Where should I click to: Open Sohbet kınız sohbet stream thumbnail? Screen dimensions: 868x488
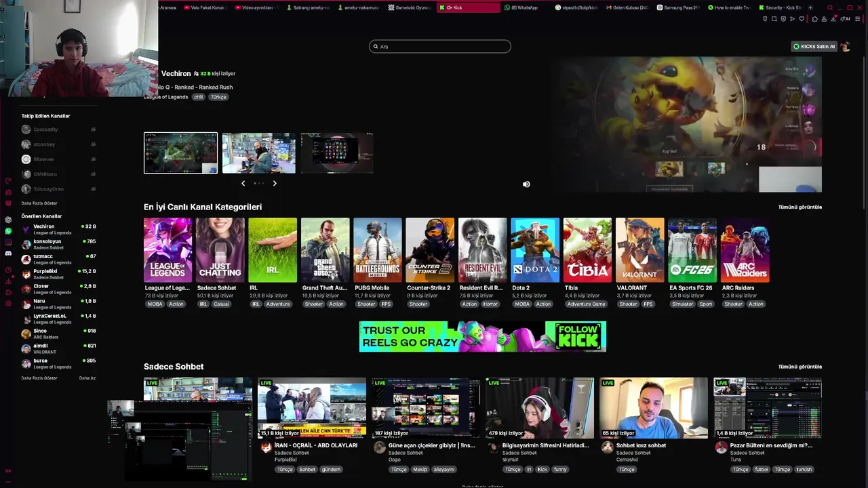click(x=654, y=408)
